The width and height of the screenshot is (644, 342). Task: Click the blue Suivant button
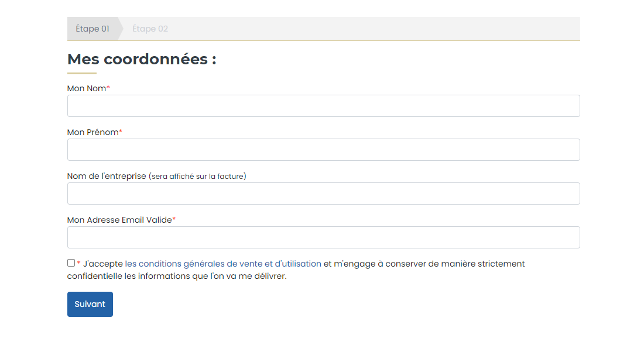click(x=90, y=304)
